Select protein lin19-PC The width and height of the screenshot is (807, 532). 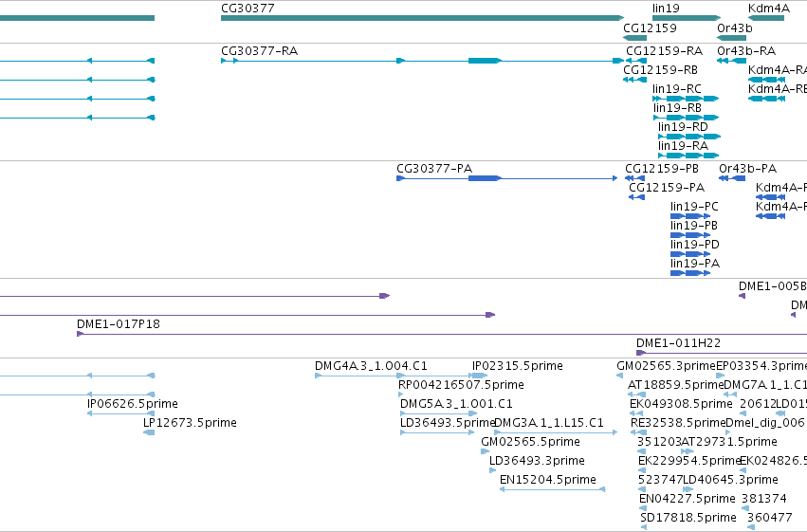tap(690, 216)
